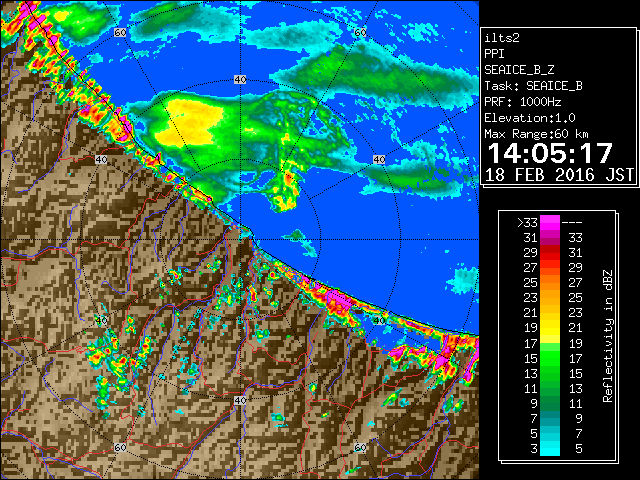
Task: Click the southeast "60" range ring label
Action: [x=360, y=447]
